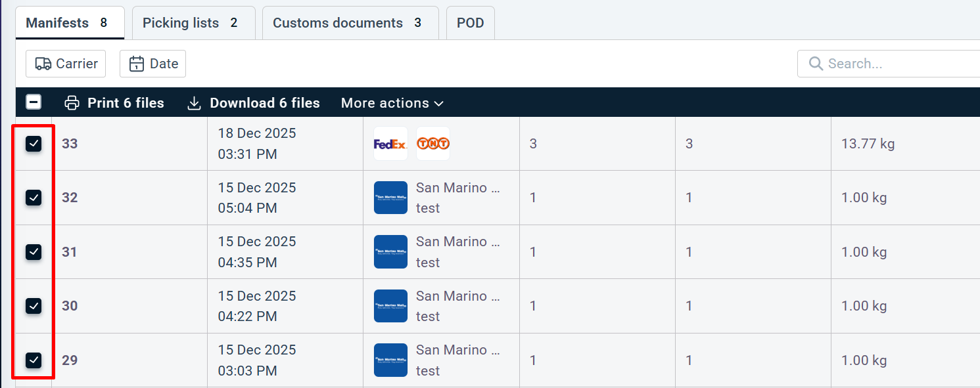
Task: Uncheck the checkbox for manifest 33
Action: click(34, 144)
